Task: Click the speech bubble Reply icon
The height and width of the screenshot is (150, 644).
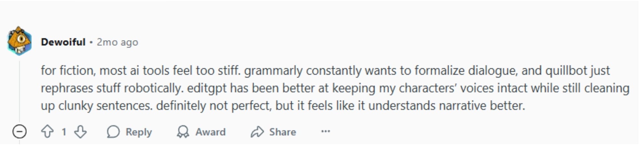Action: point(113,132)
